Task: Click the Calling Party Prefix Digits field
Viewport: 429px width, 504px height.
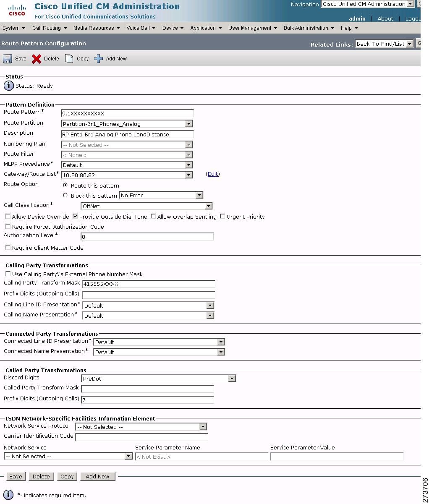Action: (x=149, y=295)
